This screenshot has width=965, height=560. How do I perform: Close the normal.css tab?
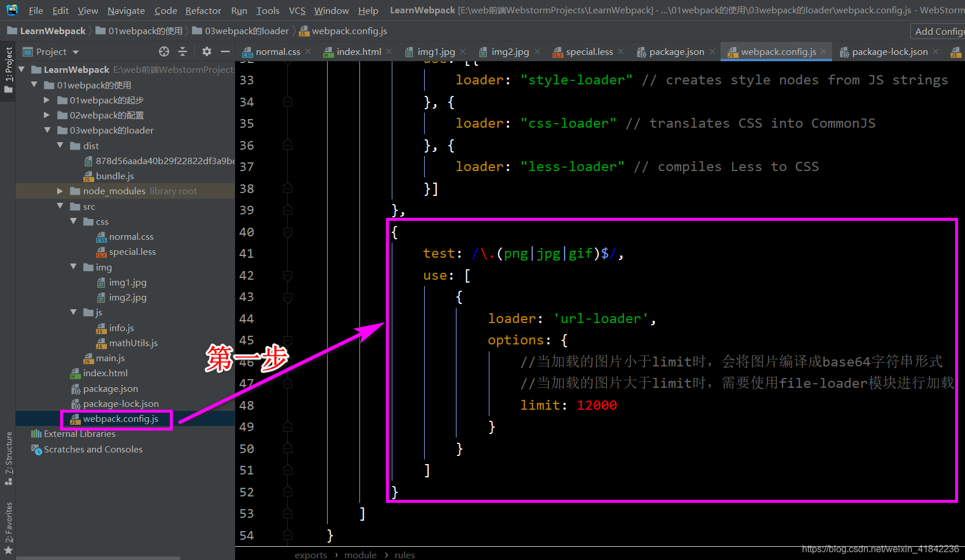click(x=308, y=51)
